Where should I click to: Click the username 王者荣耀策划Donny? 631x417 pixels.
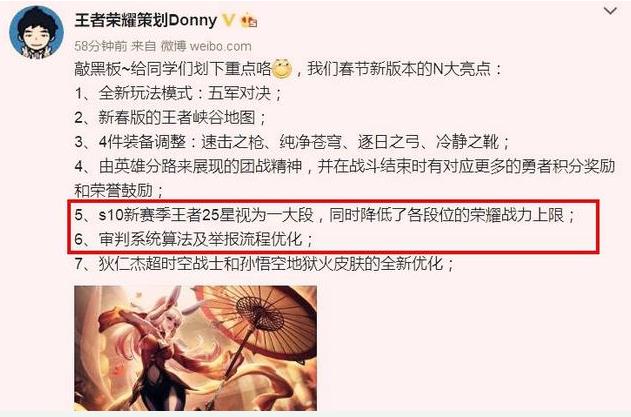[x=146, y=20]
